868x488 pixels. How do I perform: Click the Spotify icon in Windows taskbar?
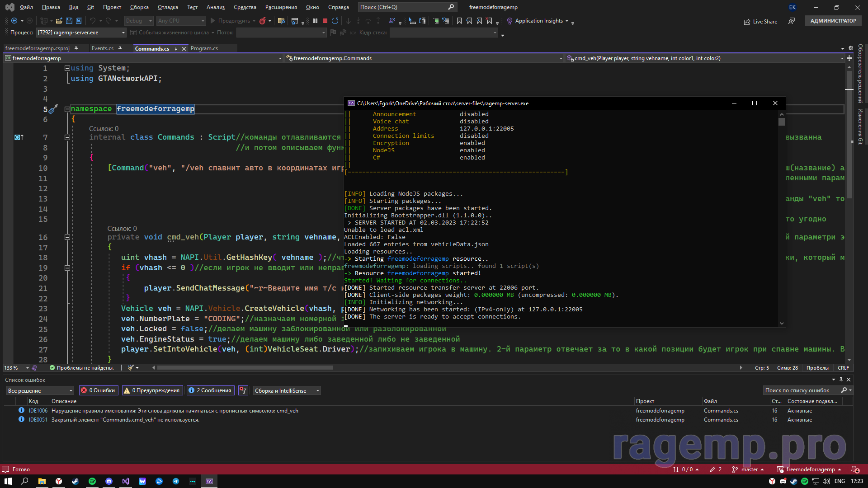(x=92, y=481)
